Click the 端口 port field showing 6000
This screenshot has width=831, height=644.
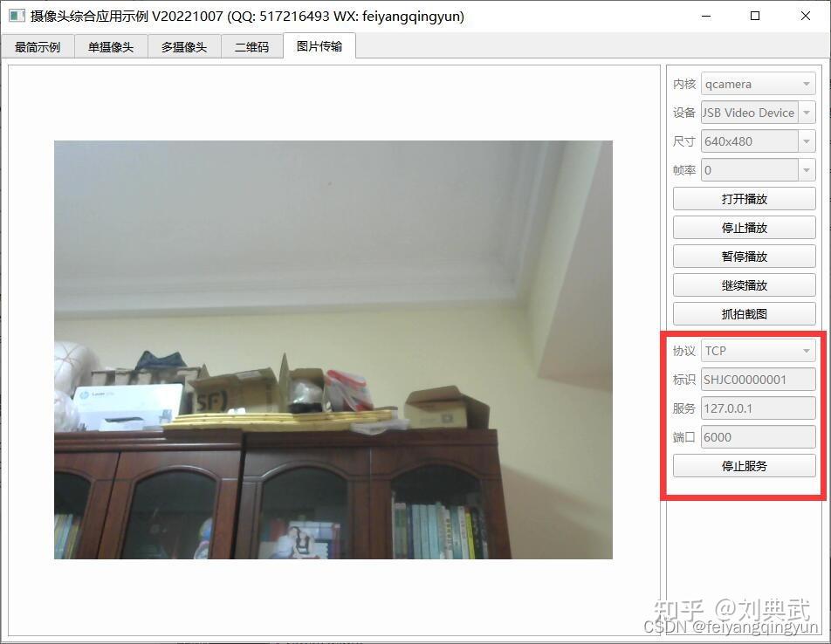pos(756,436)
